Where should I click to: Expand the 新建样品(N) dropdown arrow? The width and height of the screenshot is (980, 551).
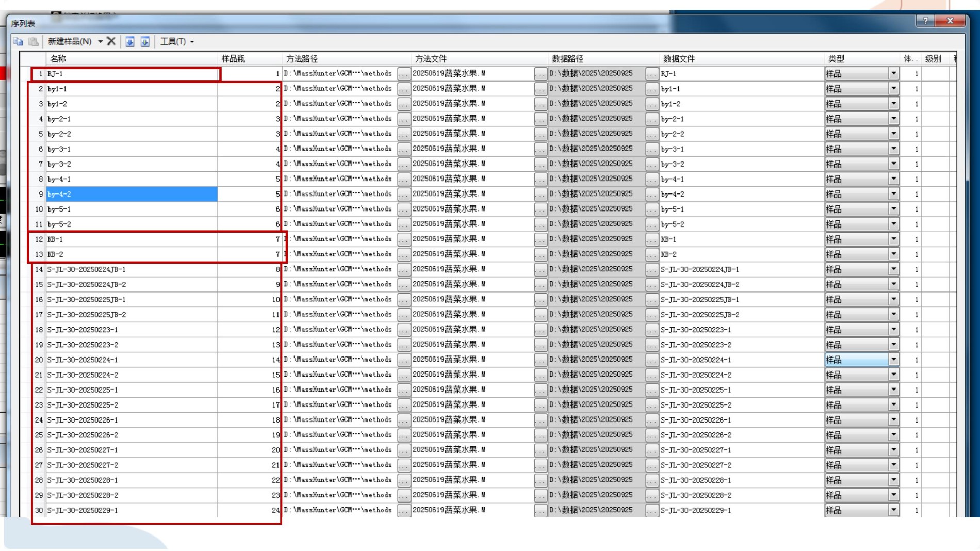[100, 41]
